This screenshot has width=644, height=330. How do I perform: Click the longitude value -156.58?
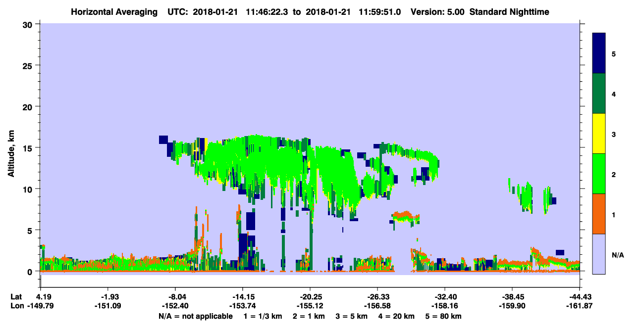(377, 306)
